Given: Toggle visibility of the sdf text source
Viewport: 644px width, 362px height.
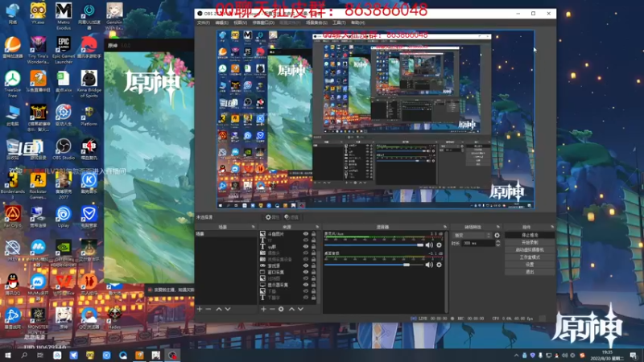Looking at the screenshot, I should pos(306,247).
